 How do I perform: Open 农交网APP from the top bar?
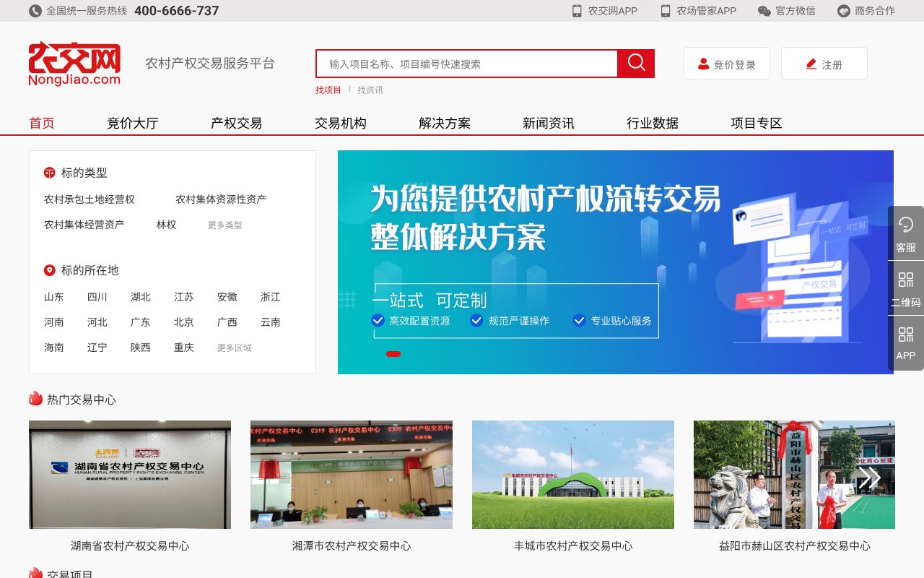606,11
